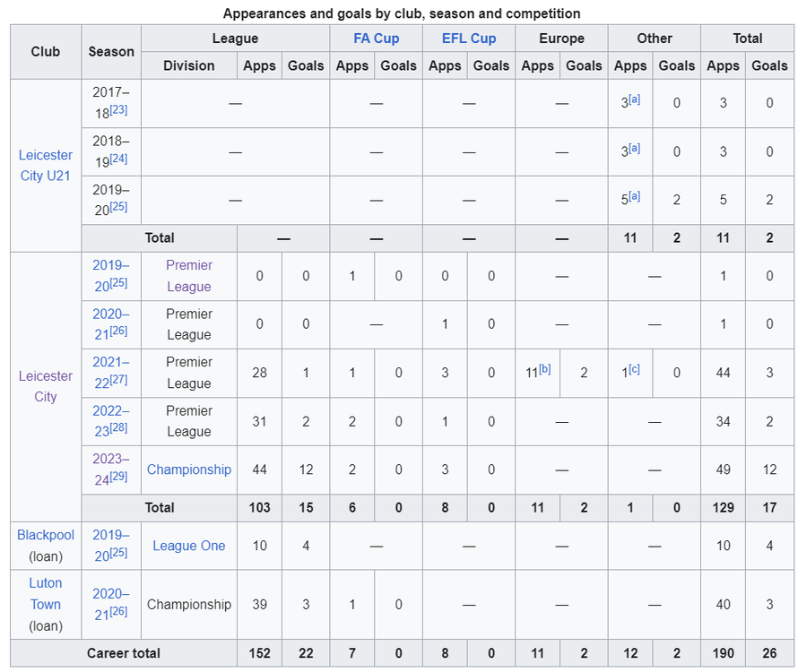Open citation [27] beside 2021–22
Viewport: 798px width, 672px height.
(118, 379)
